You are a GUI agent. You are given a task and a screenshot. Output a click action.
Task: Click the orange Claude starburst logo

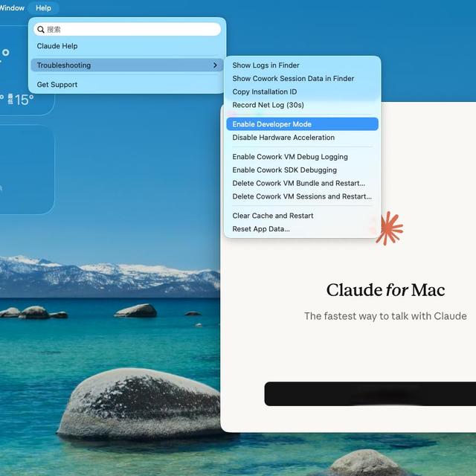pyautogui.click(x=390, y=228)
